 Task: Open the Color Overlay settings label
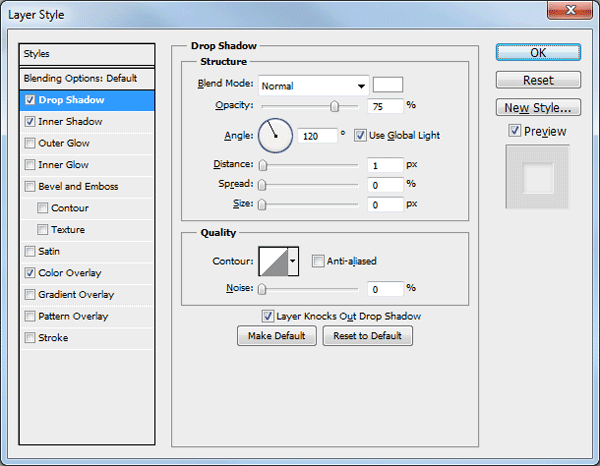pyautogui.click(x=70, y=273)
